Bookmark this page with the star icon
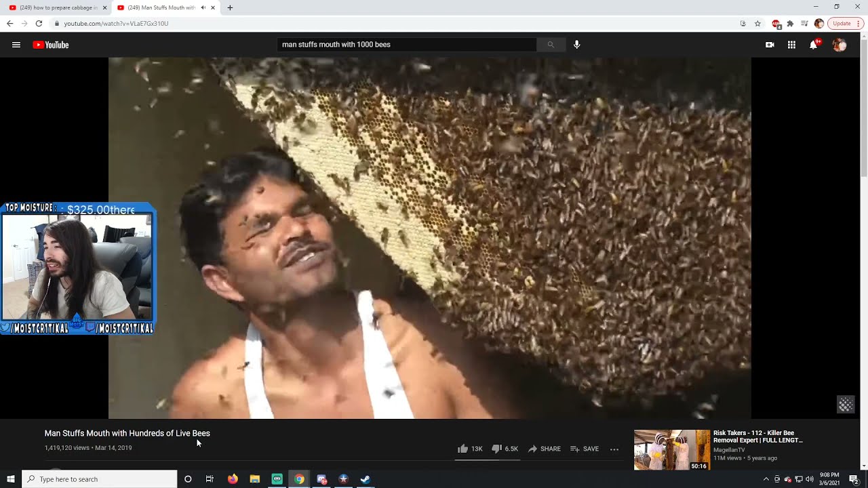 tap(757, 23)
